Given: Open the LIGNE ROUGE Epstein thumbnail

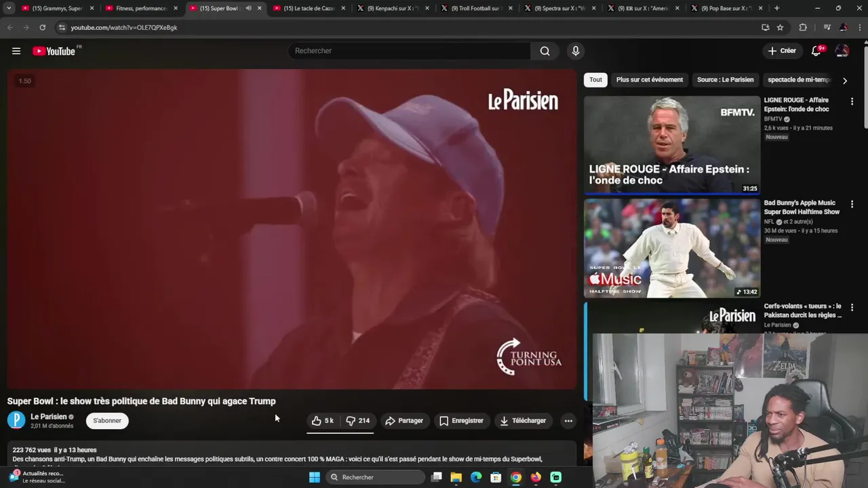Looking at the screenshot, I should click(672, 144).
